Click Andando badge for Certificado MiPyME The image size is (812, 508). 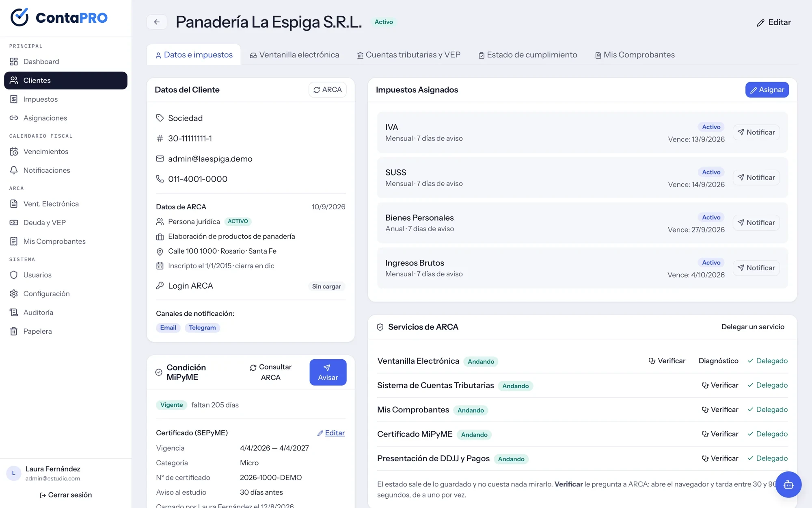(474, 435)
